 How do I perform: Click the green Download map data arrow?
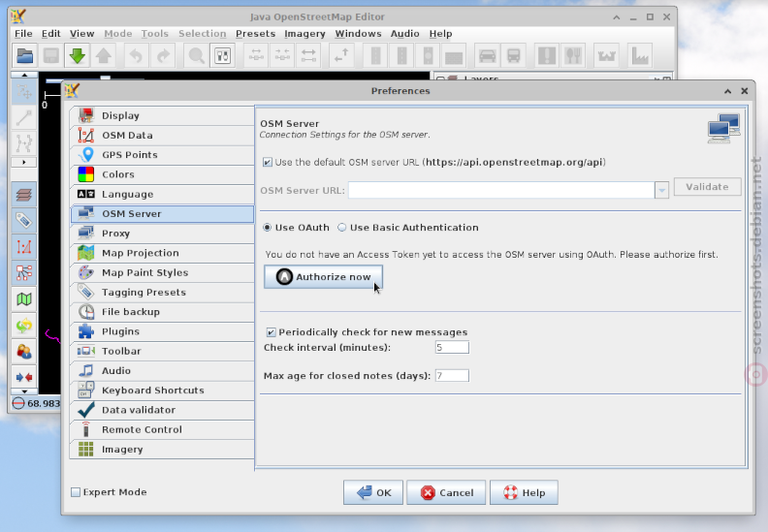coord(77,56)
